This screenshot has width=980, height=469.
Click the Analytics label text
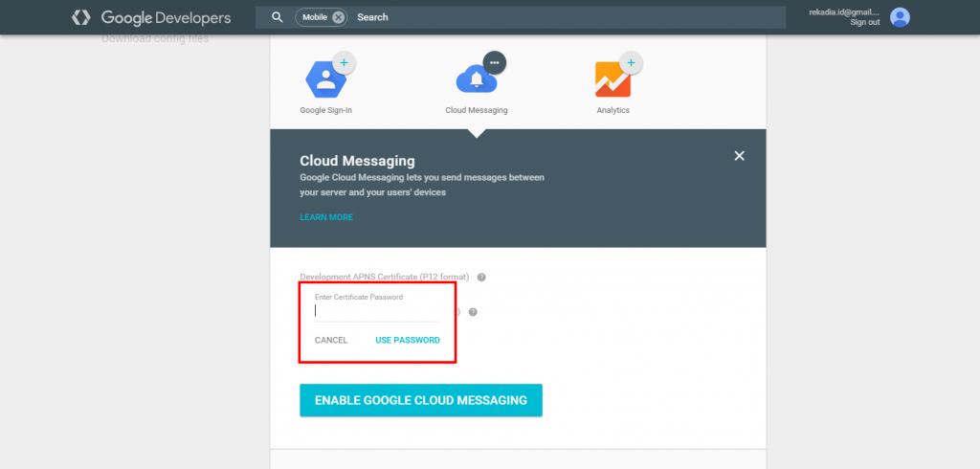click(612, 110)
